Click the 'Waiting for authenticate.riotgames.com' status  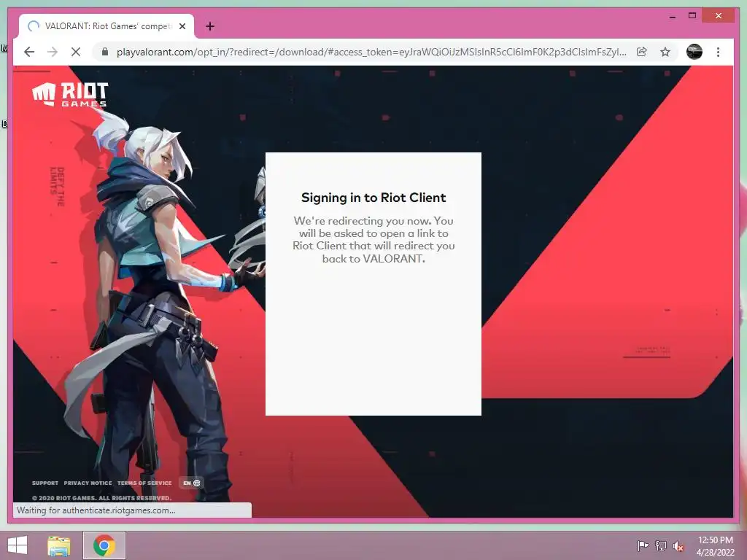pos(96,510)
